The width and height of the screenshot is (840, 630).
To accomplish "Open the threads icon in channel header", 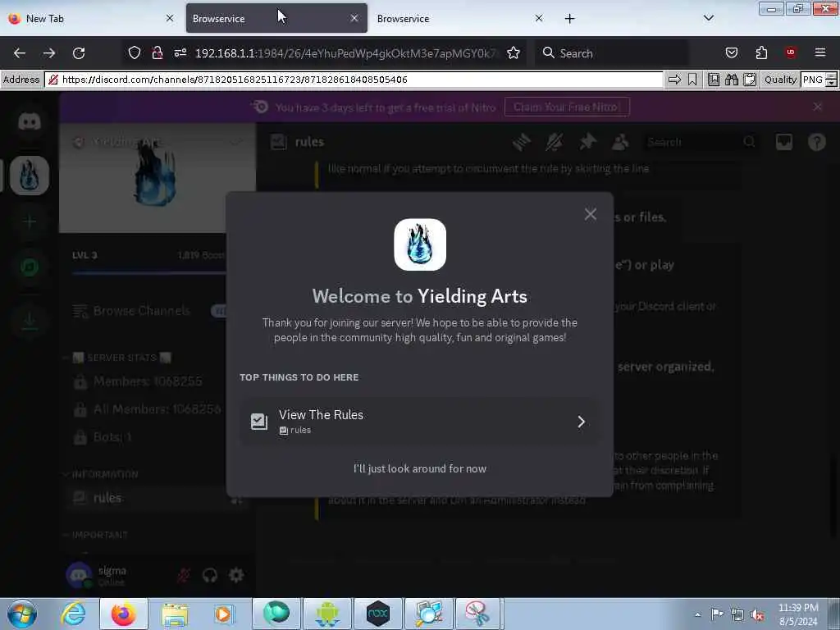I will [521, 142].
